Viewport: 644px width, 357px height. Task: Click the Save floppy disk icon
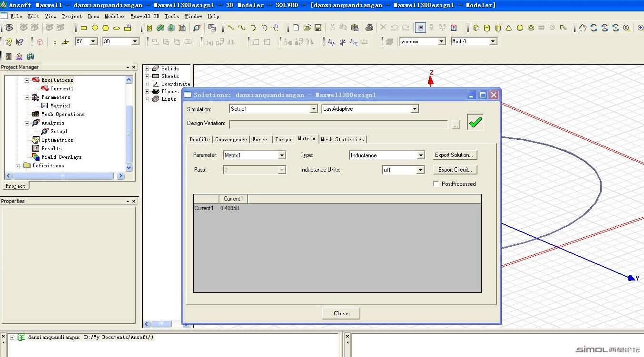pos(318,28)
